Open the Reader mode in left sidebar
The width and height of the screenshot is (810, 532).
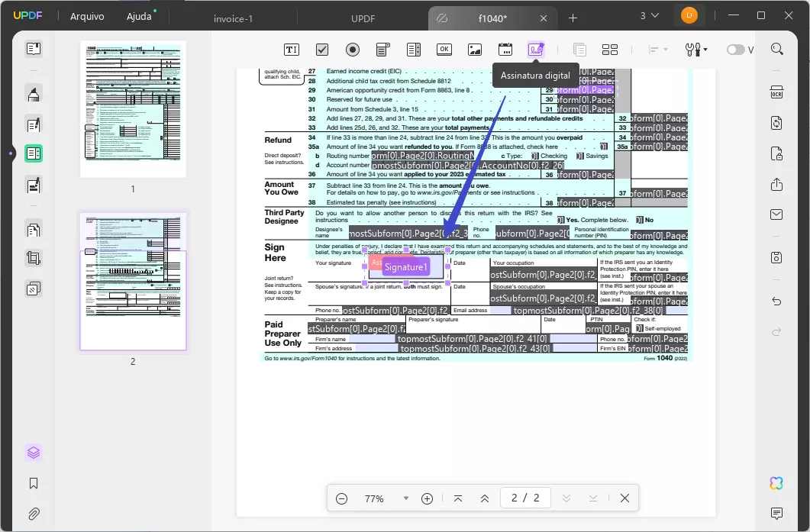34,49
